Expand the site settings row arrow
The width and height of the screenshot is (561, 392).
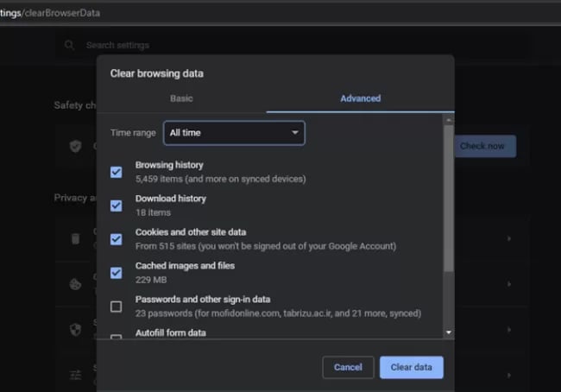pyautogui.click(x=508, y=376)
